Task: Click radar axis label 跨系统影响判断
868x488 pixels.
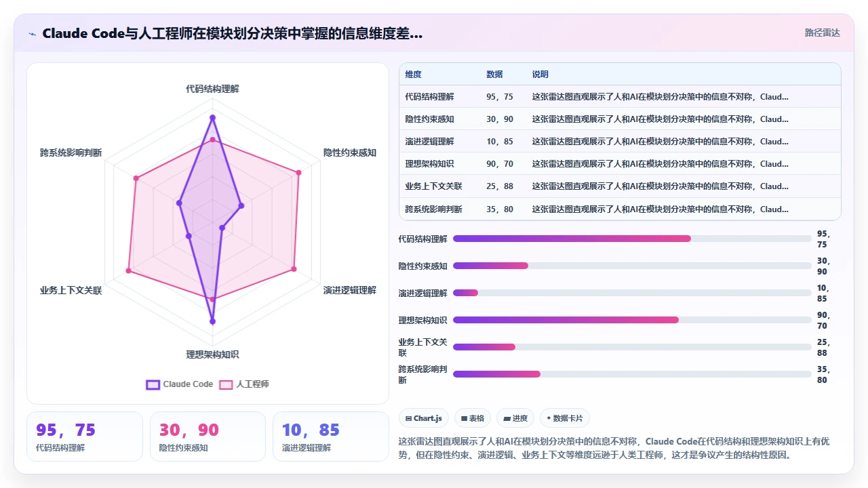Action: (x=71, y=152)
